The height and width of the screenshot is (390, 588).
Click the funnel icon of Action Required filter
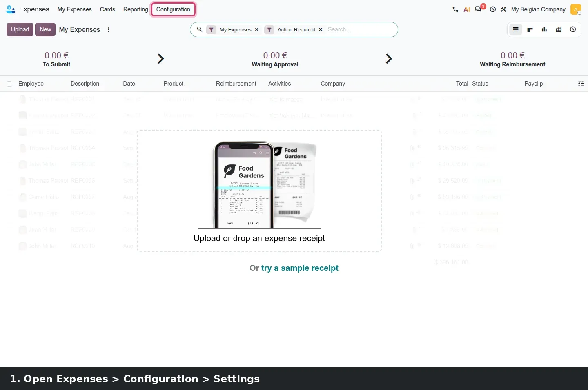[x=269, y=29]
